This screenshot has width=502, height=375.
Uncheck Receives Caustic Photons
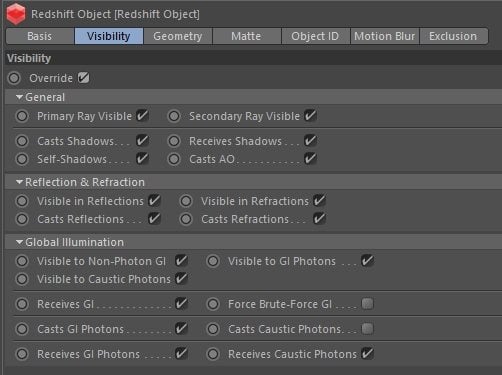(368, 354)
